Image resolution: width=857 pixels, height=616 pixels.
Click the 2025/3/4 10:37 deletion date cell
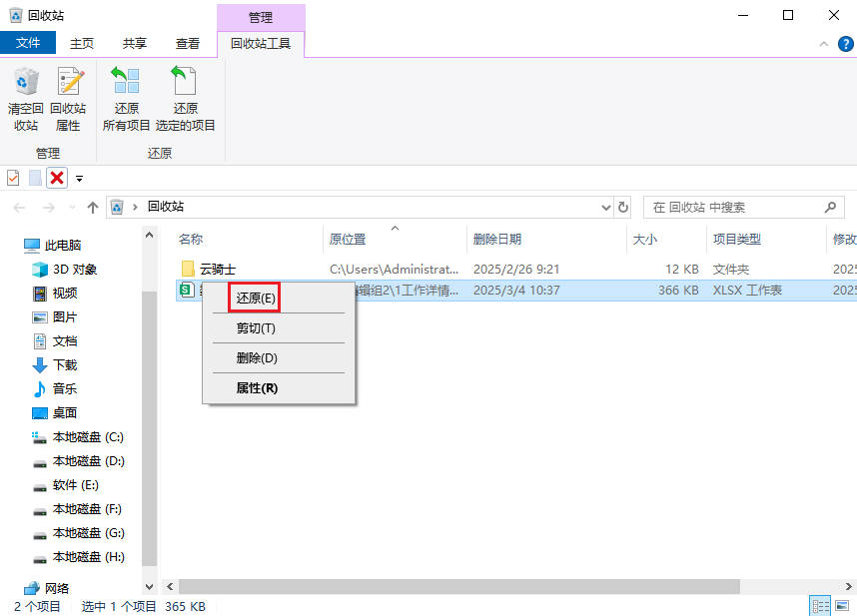(x=516, y=290)
